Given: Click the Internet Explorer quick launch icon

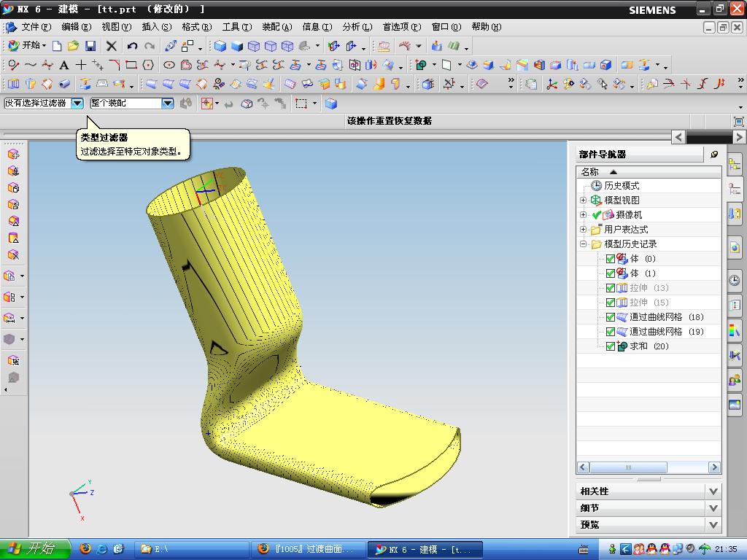Looking at the screenshot, I should click(102, 549).
